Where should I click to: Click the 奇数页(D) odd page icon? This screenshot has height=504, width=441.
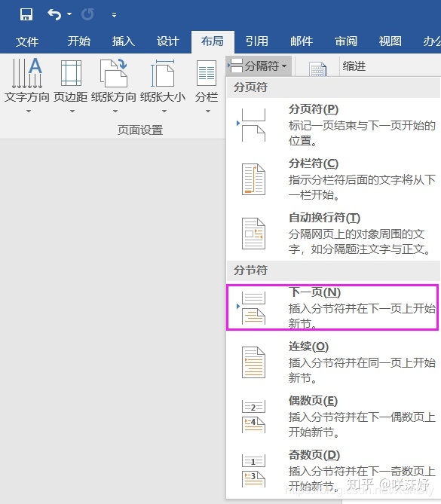point(253,471)
